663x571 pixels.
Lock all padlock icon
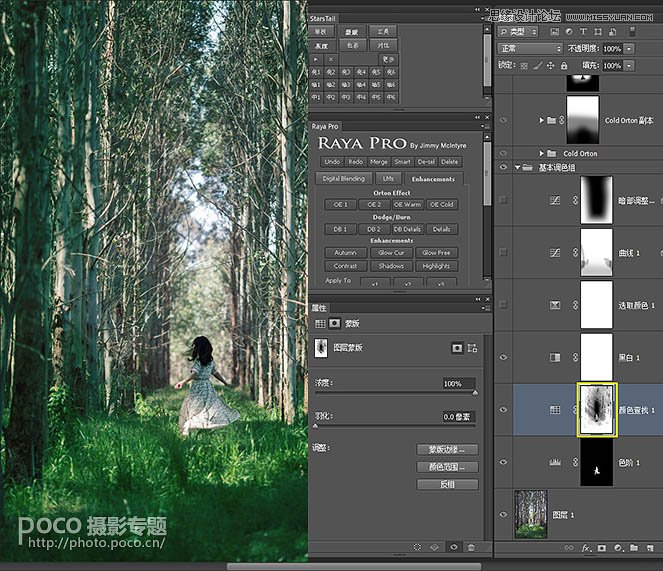(x=564, y=66)
